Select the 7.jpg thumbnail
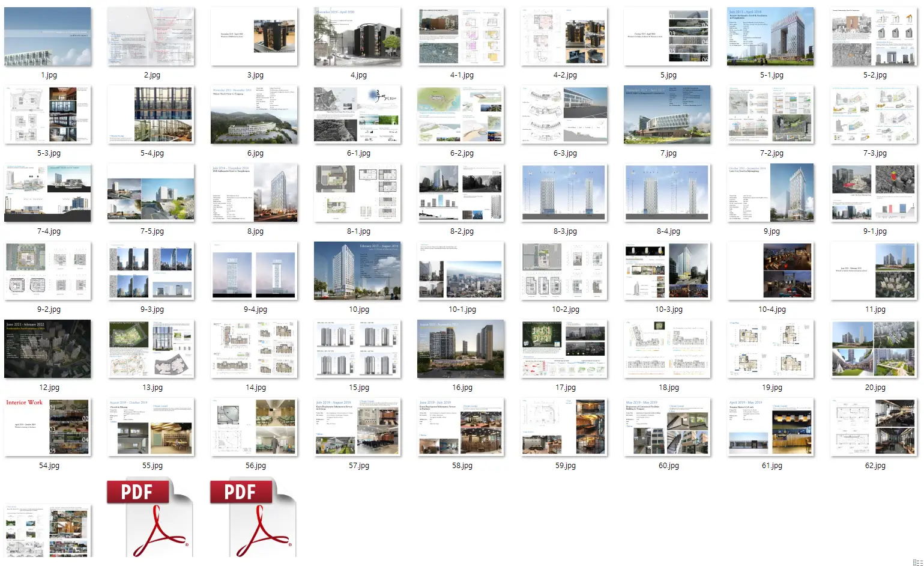Viewport: 924px width, 566px height. tap(667, 115)
